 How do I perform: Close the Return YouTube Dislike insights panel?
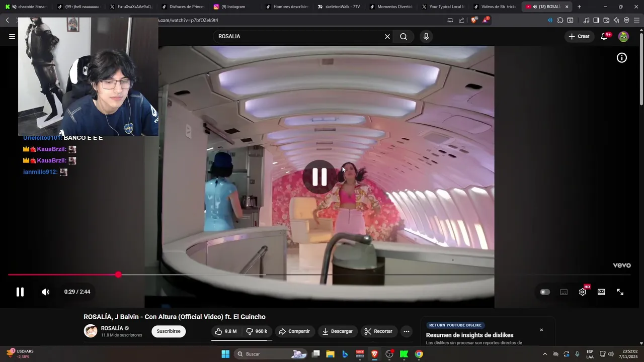(541, 330)
